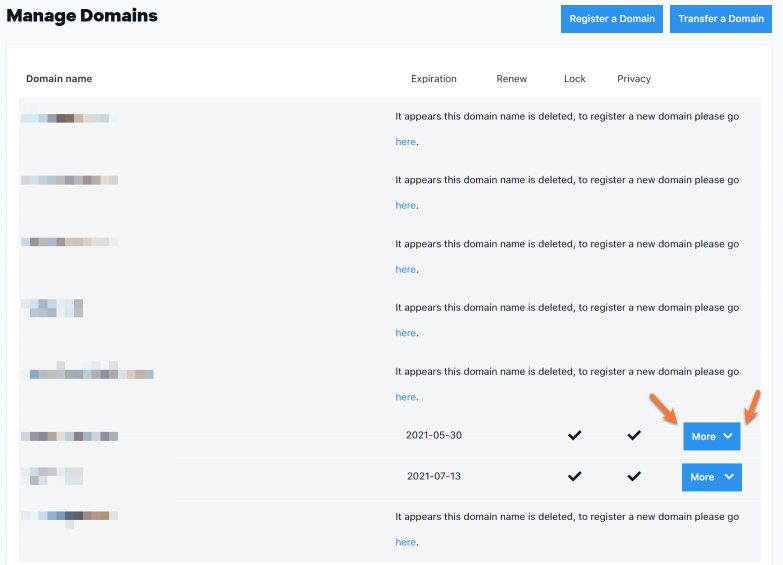Image resolution: width=783 pixels, height=565 pixels.
Task: Click the Expiration column header
Action: point(433,79)
